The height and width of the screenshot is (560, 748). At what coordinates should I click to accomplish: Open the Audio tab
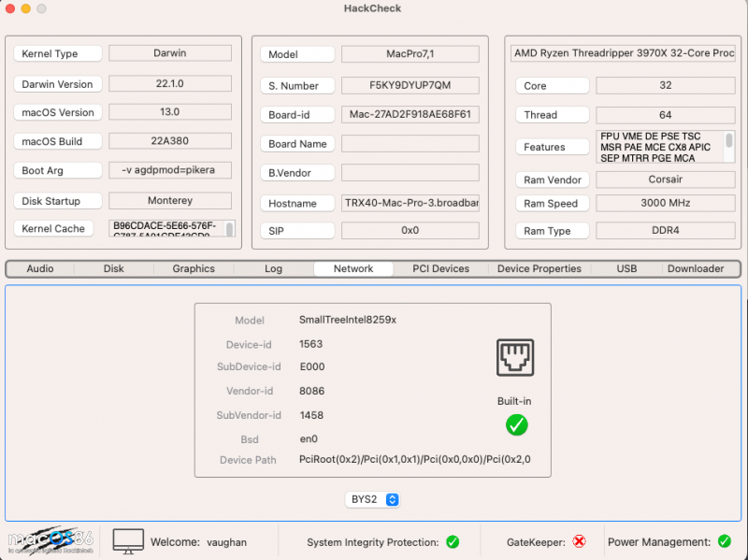pos(41,268)
